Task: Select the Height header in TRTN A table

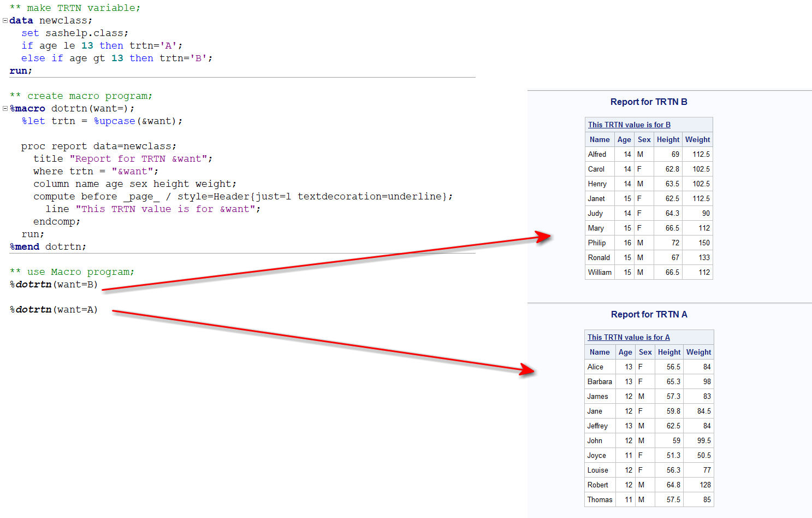Action: coord(669,352)
